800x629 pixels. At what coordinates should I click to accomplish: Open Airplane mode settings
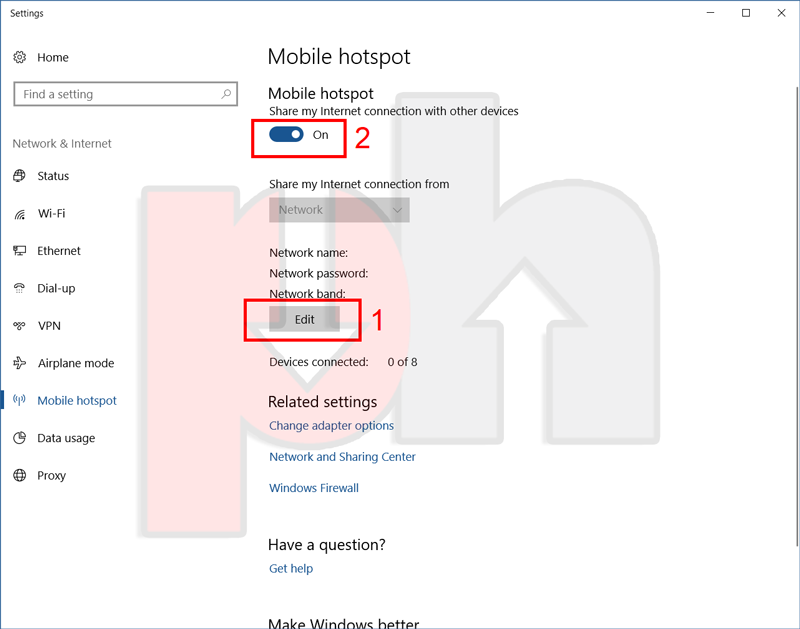click(x=76, y=363)
